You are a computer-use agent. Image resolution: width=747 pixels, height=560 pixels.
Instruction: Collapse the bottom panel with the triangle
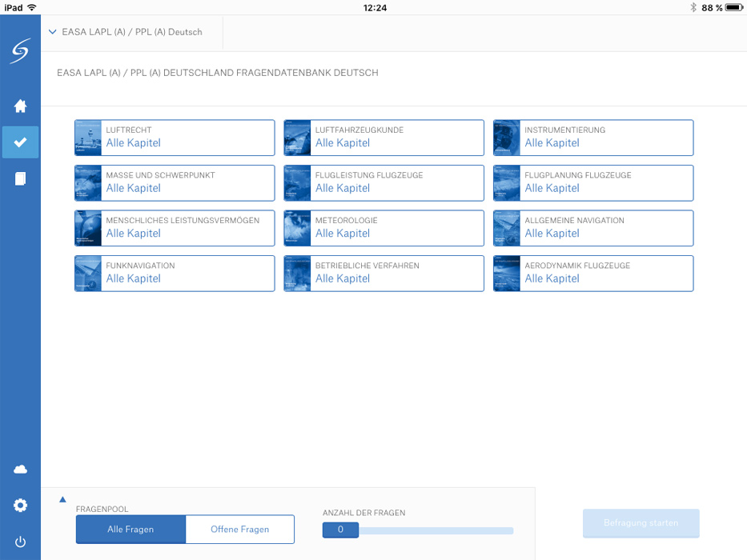(62, 499)
